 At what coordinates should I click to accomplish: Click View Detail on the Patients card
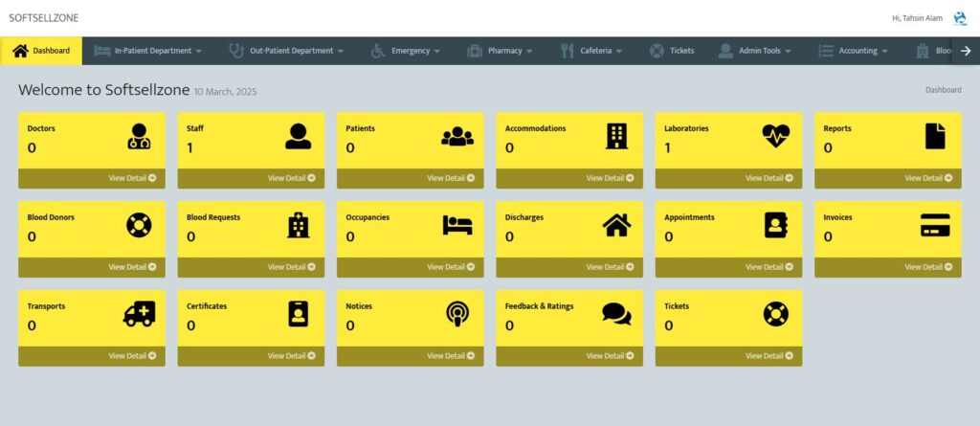451,178
